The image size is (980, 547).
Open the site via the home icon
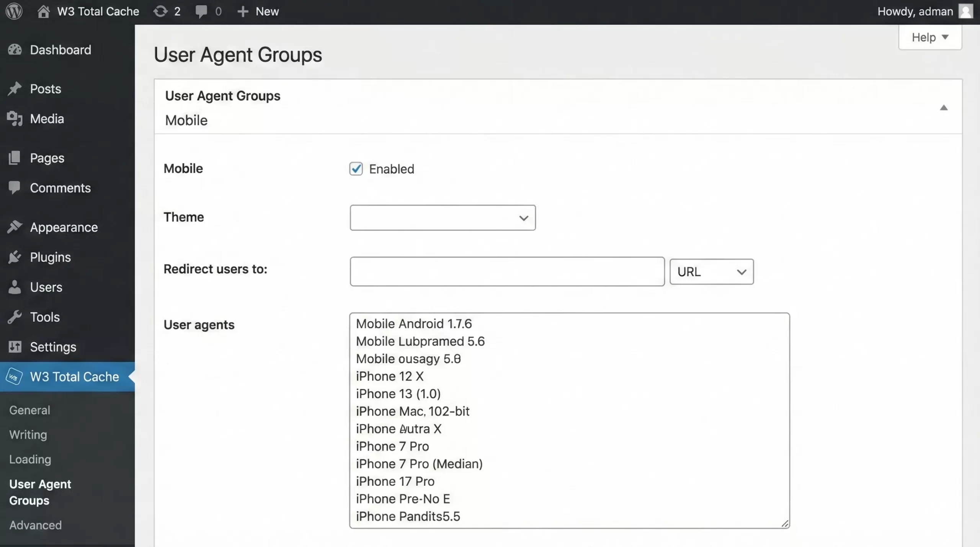pos(44,11)
